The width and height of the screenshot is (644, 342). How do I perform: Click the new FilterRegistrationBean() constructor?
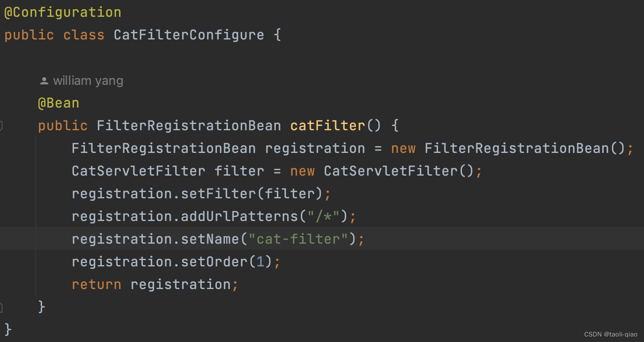tap(508, 148)
